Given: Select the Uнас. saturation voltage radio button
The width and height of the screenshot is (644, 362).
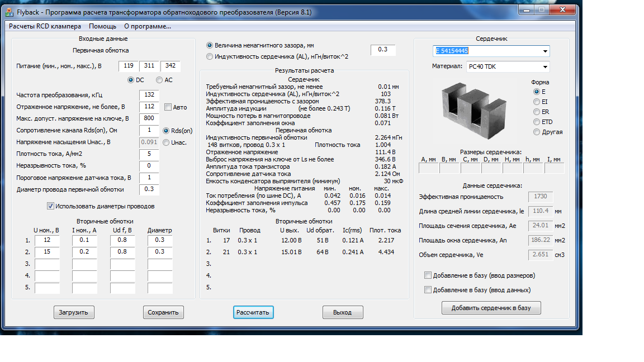Looking at the screenshot, I should [x=166, y=142].
